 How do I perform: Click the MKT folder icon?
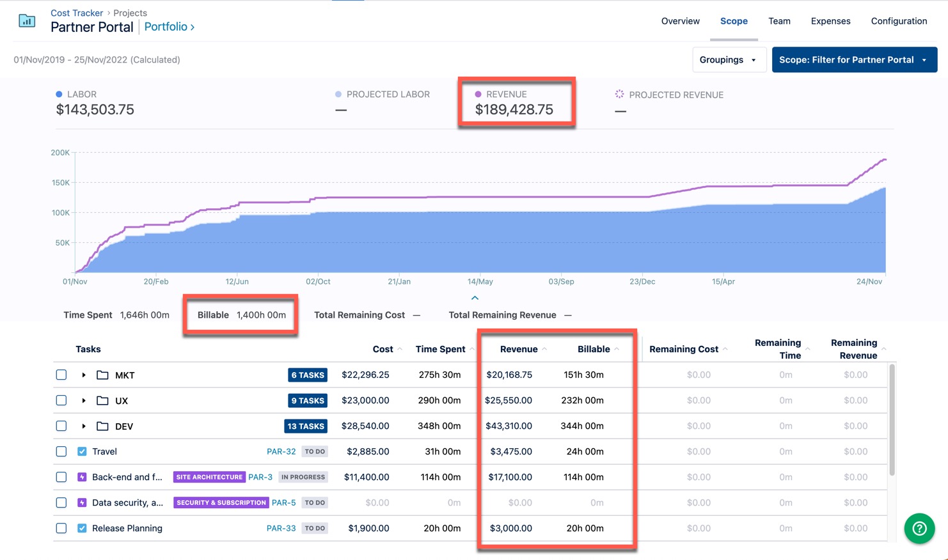coord(102,375)
